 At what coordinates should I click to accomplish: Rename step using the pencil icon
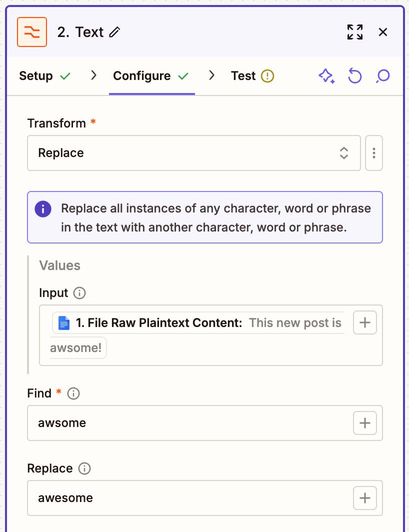point(114,32)
